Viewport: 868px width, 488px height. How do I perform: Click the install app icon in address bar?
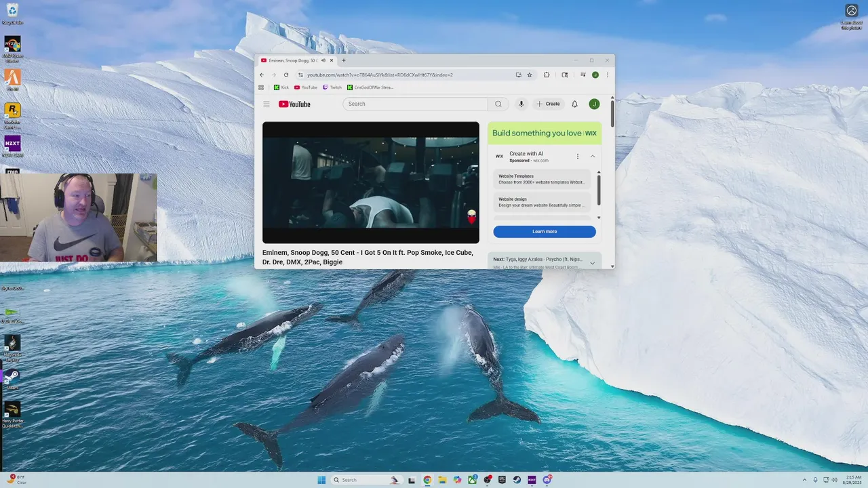518,75
